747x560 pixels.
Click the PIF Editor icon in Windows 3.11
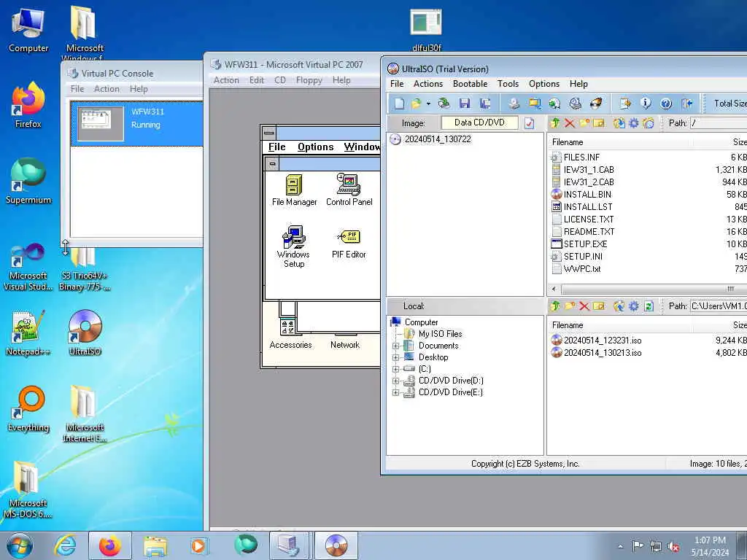click(x=349, y=244)
